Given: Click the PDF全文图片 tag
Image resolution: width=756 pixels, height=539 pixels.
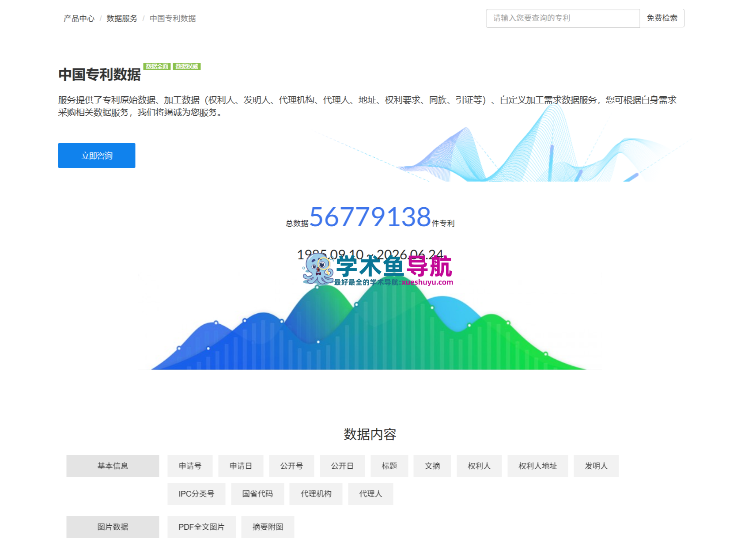Looking at the screenshot, I should (x=201, y=527).
